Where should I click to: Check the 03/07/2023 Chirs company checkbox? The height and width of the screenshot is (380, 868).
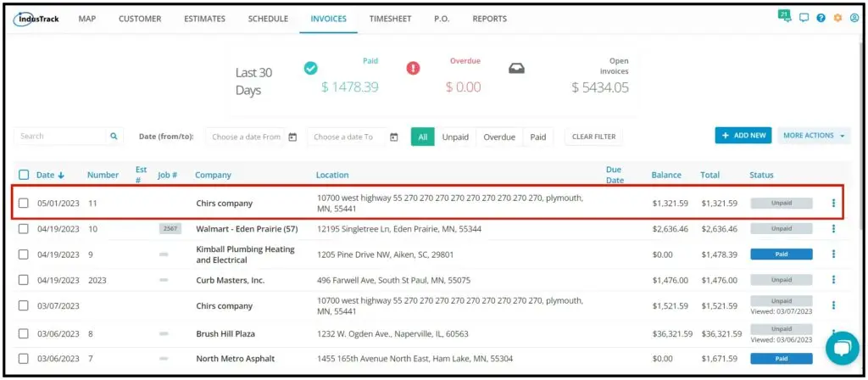click(23, 305)
